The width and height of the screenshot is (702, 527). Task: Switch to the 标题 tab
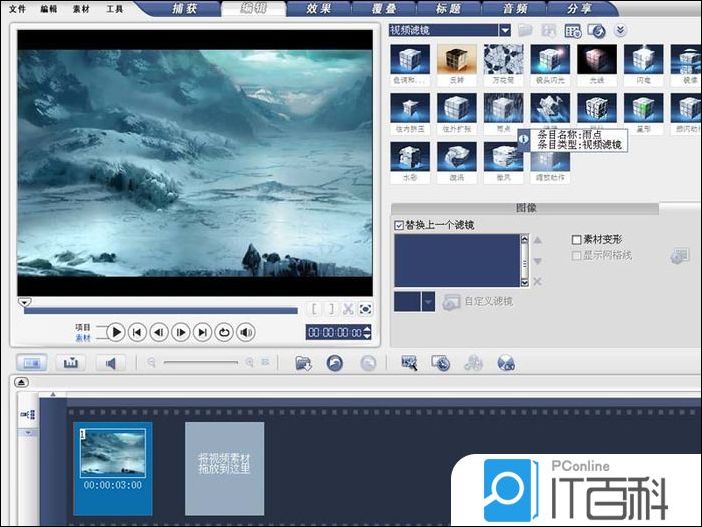tap(448, 8)
